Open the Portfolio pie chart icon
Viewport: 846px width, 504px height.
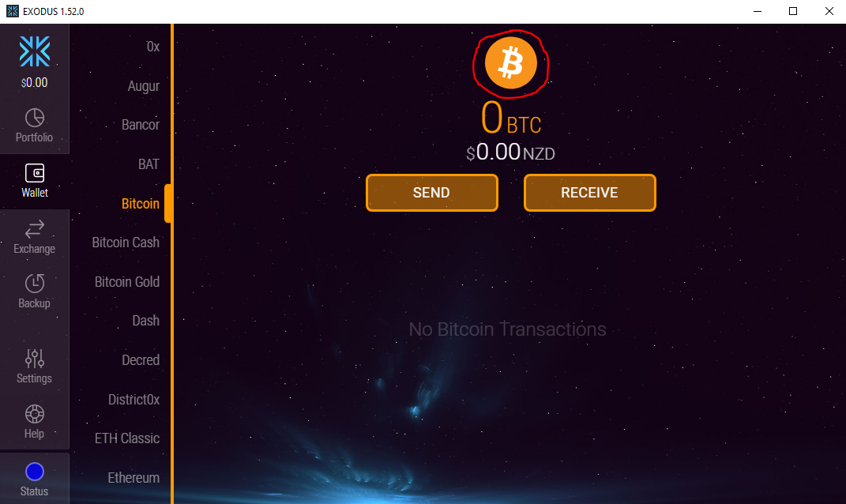(35, 118)
